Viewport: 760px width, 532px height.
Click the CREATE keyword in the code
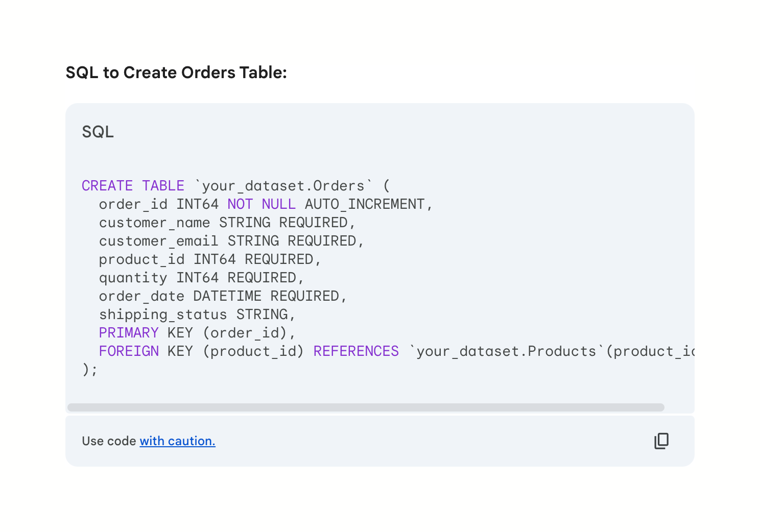coord(107,186)
